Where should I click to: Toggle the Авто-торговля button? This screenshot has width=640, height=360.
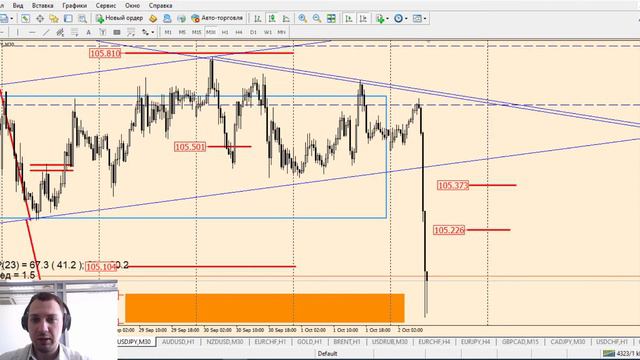[x=217, y=18]
